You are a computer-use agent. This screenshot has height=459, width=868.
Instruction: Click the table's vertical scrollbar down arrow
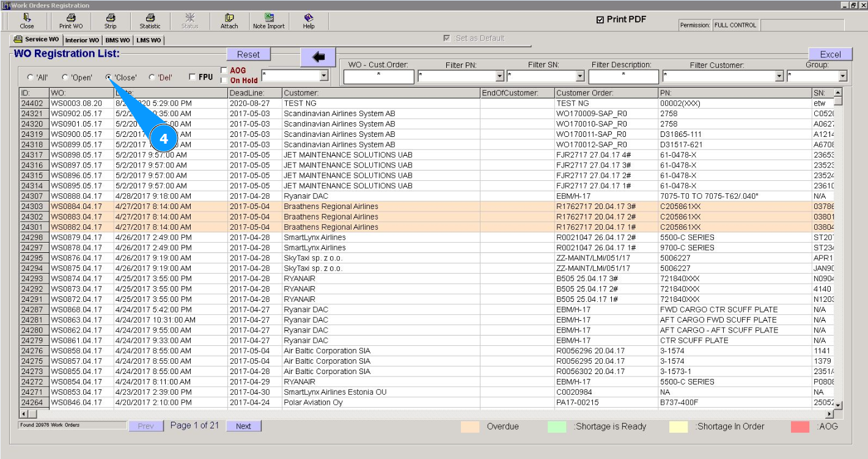click(x=838, y=405)
